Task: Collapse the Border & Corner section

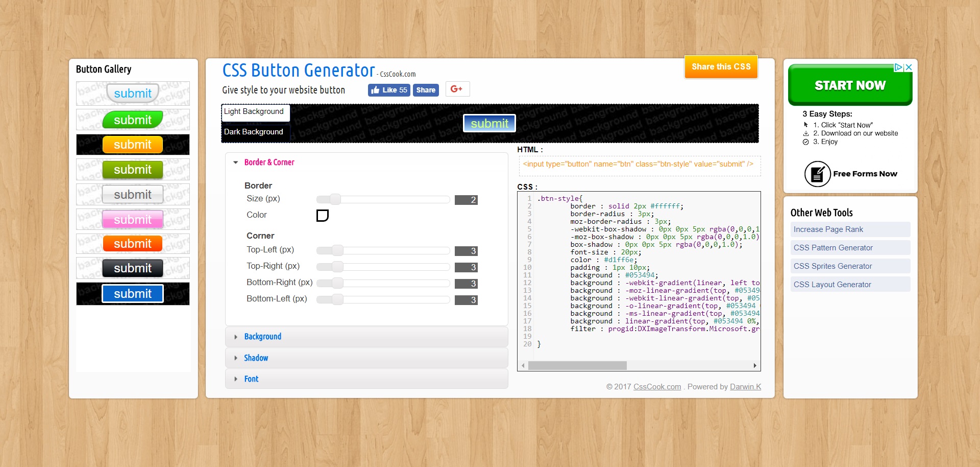Action: [269, 162]
